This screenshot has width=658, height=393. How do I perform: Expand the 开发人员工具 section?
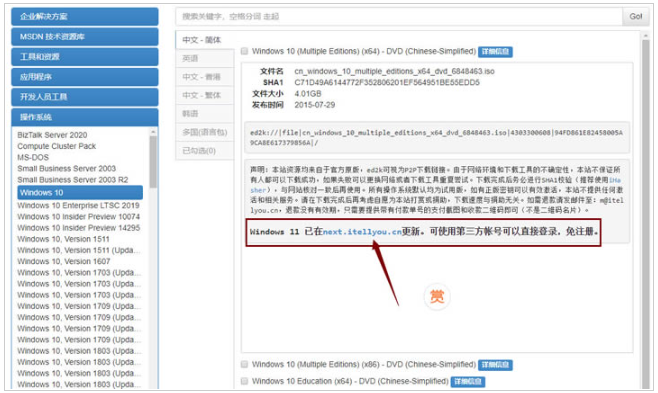(85, 97)
